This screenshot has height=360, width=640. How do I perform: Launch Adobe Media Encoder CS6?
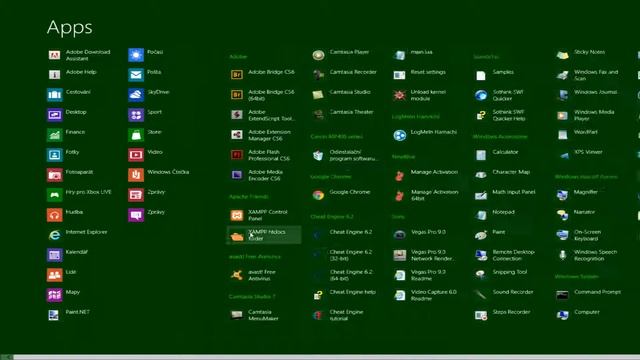coord(258,175)
